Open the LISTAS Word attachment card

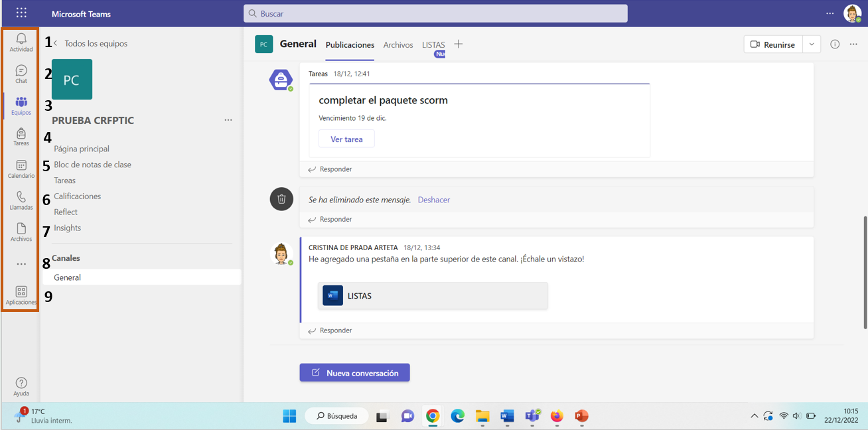click(x=433, y=296)
